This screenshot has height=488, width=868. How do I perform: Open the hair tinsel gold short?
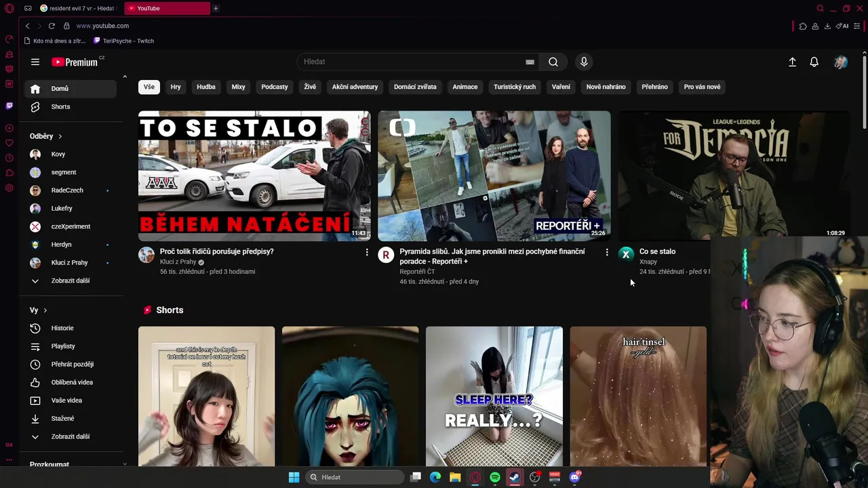pyautogui.click(x=638, y=396)
